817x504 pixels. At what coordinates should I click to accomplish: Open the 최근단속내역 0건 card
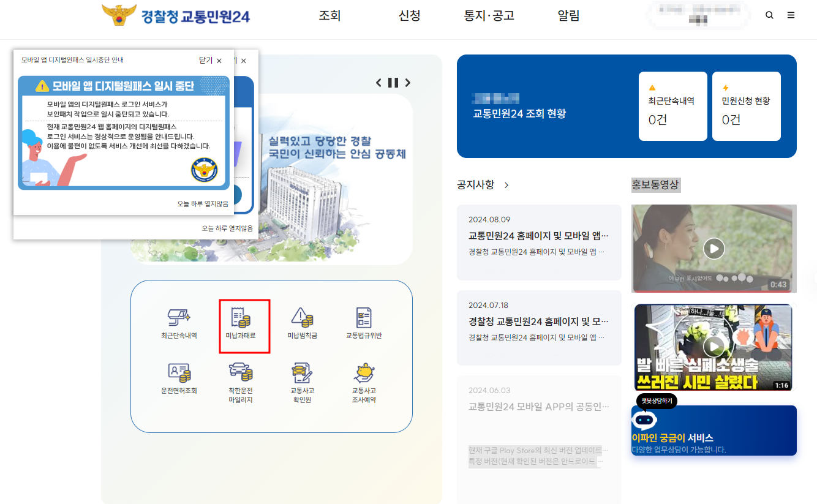pos(673,106)
